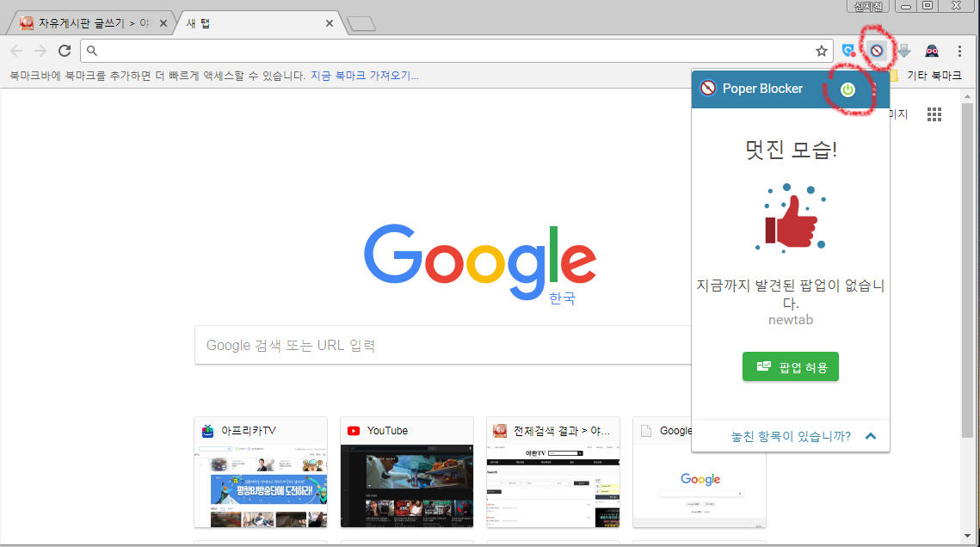Click the Google logo
The width and height of the screenshot is (980, 547).
(x=480, y=261)
